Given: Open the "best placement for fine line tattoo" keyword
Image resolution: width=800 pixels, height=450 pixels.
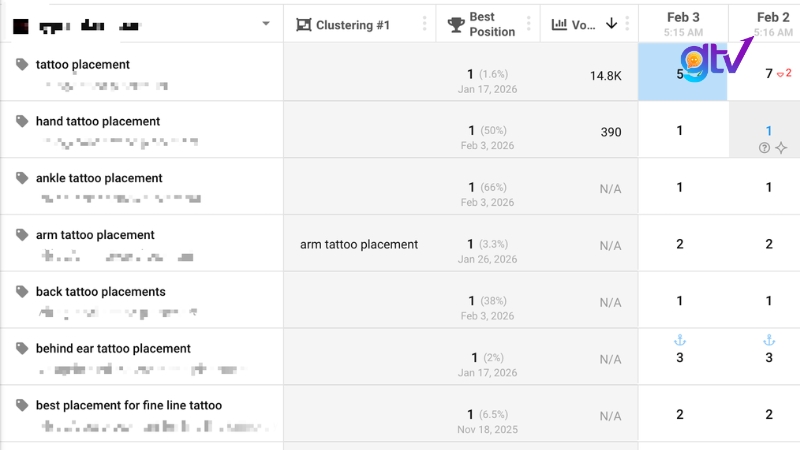Looking at the screenshot, I should coord(128,405).
